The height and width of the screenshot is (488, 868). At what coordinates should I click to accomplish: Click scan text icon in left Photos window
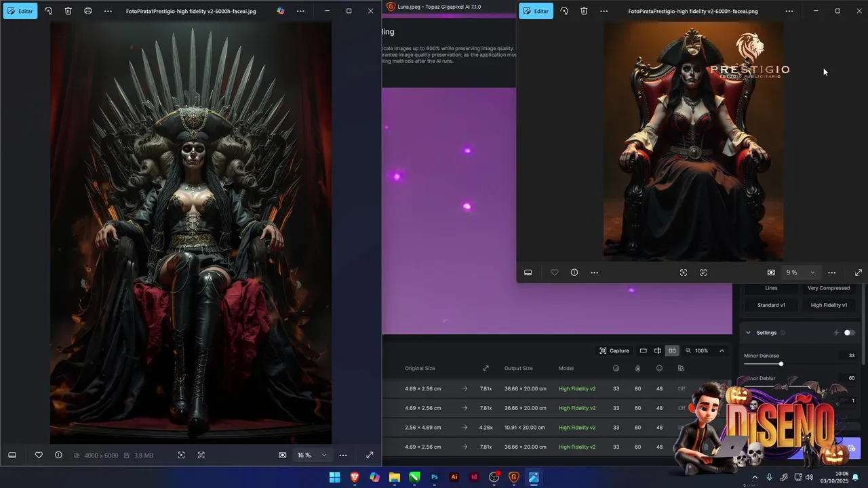[x=201, y=455]
